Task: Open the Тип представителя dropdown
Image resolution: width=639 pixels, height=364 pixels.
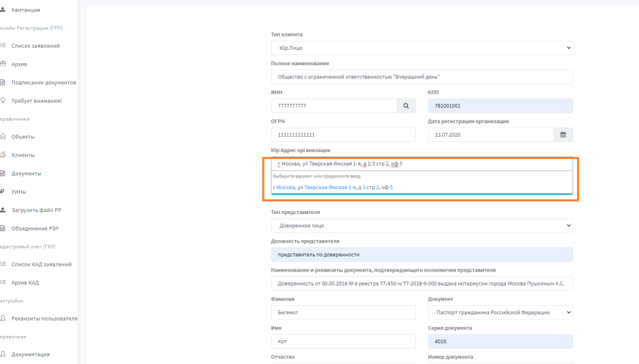Action: (422, 225)
